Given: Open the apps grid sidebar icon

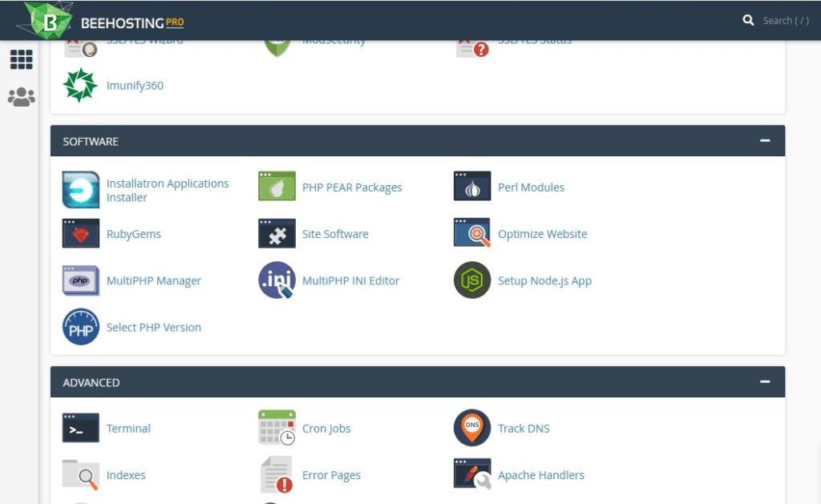Looking at the screenshot, I should pos(22,59).
